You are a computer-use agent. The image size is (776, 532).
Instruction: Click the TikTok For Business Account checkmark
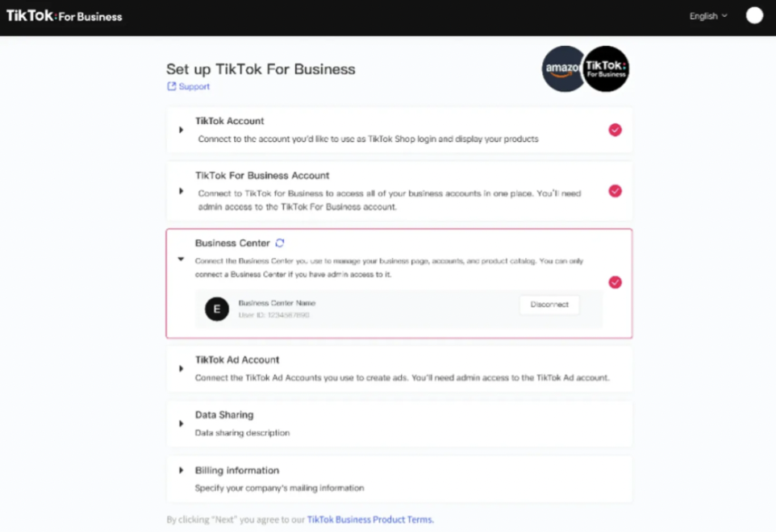(x=615, y=191)
